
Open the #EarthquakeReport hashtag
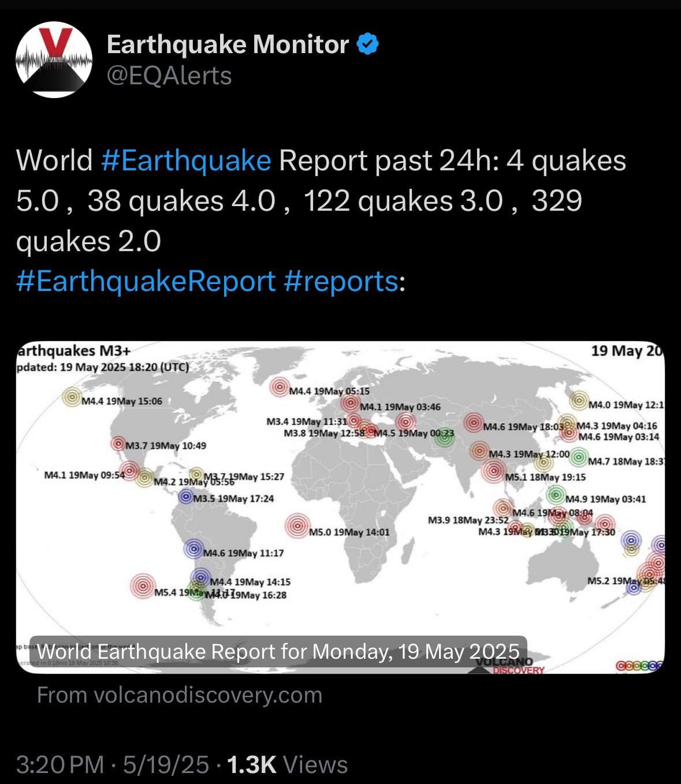tap(146, 281)
